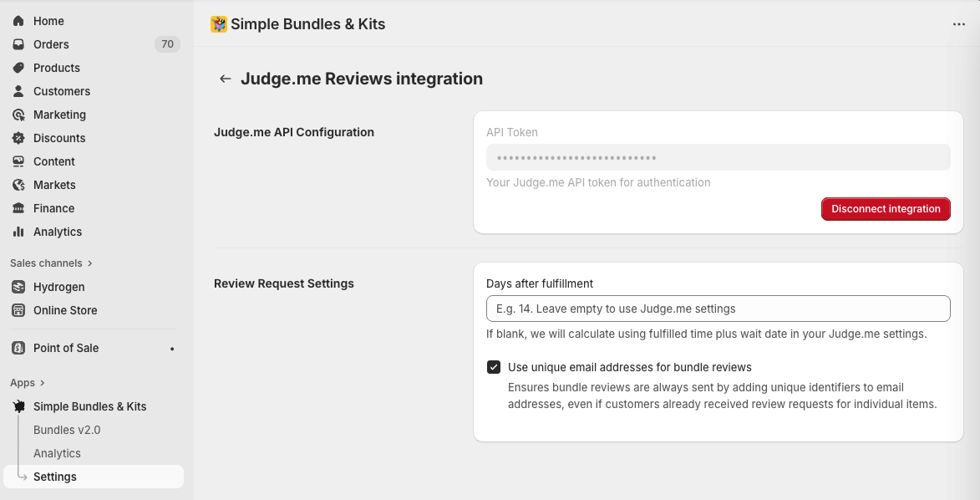Expand the Apps section chevron
Screen dimensions: 980x500
click(x=42, y=383)
